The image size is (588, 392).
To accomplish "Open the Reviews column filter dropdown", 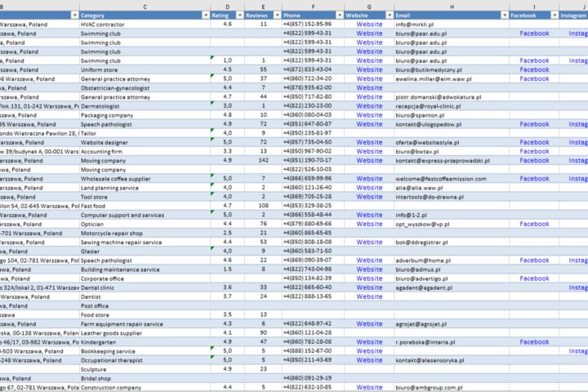I will point(277,16).
